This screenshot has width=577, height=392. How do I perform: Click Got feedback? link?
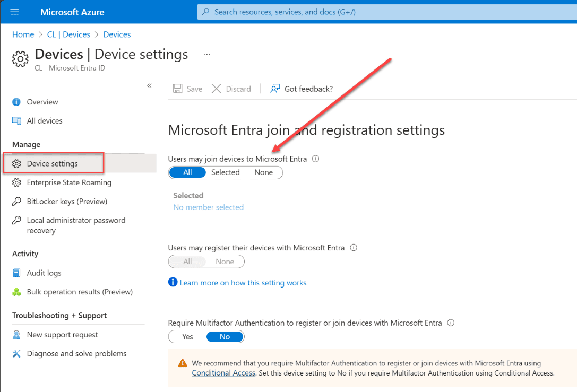(308, 89)
